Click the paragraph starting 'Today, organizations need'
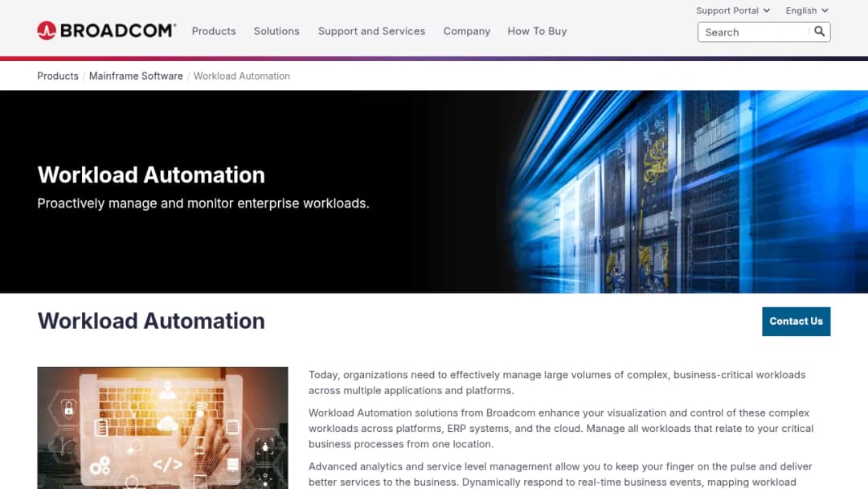The image size is (868, 489). click(x=557, y=383)
